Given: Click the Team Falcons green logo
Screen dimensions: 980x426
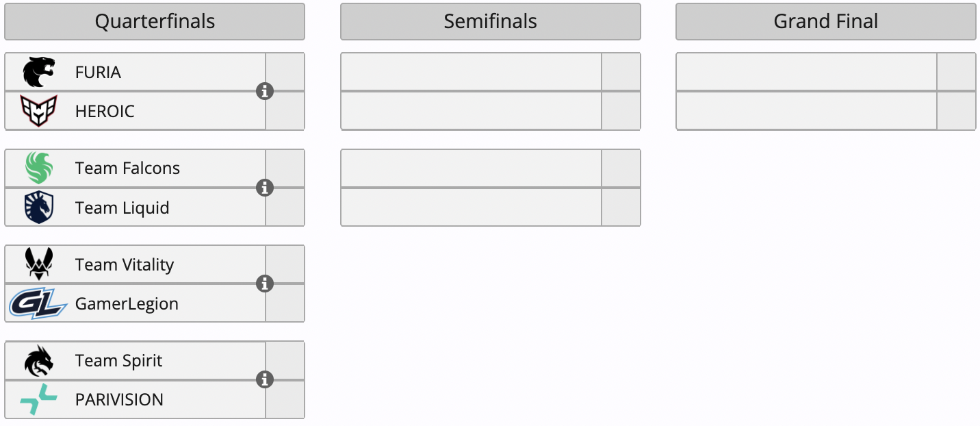Looking at the screenshot, I should click(x=38, y=168).
